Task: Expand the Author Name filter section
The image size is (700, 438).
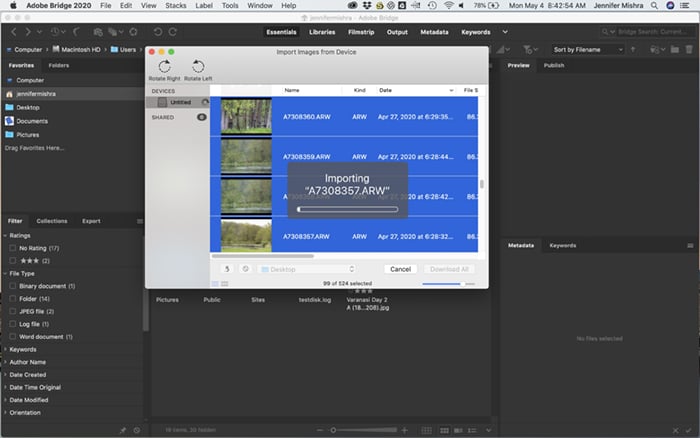Action: (x=6, y=362)
